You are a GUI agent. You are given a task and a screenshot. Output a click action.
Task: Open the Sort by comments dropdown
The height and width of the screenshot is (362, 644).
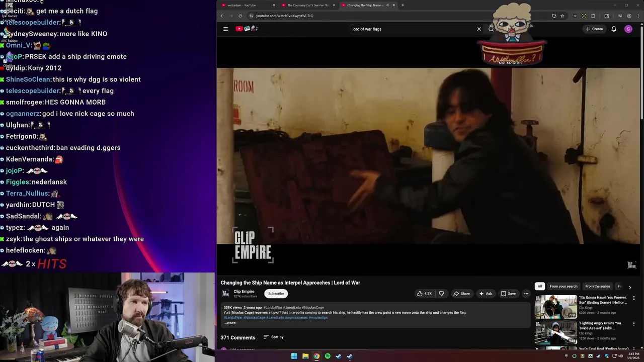point(274,337)
